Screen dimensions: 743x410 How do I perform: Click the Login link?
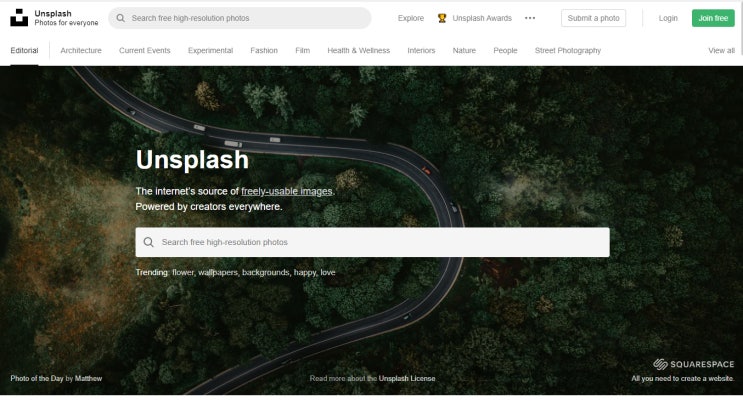coord(668,18)
